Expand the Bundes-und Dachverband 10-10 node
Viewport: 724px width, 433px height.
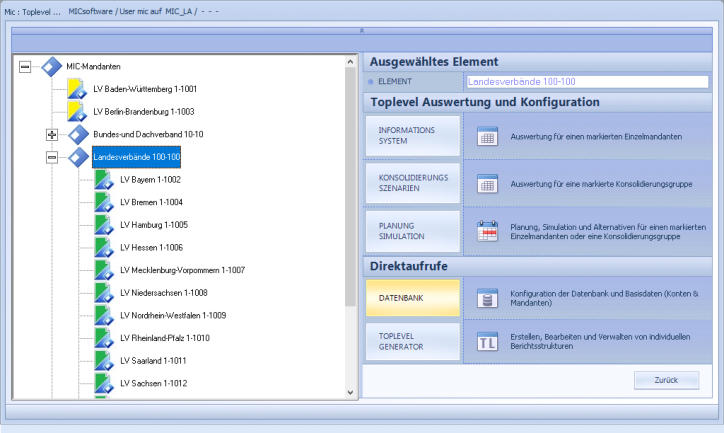tap(52, 134)
